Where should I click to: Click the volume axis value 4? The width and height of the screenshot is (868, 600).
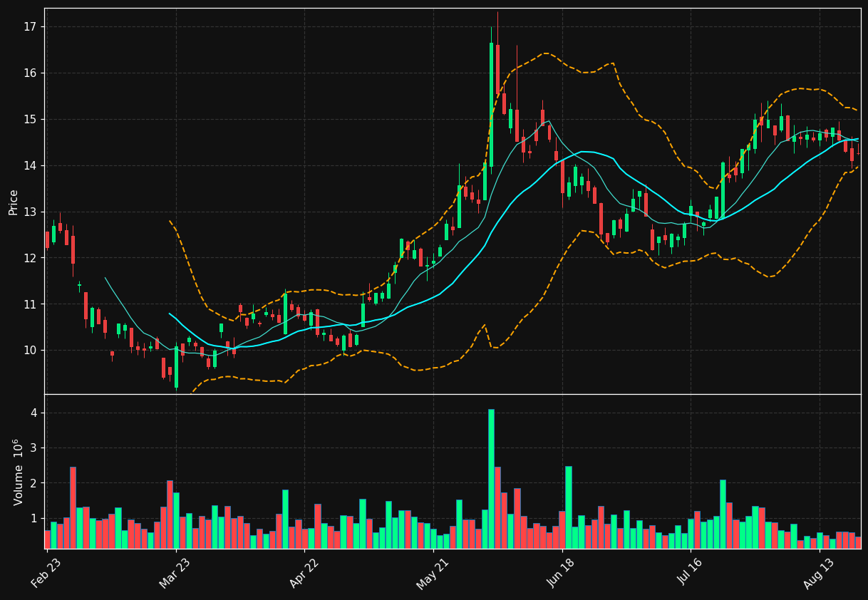33,413
